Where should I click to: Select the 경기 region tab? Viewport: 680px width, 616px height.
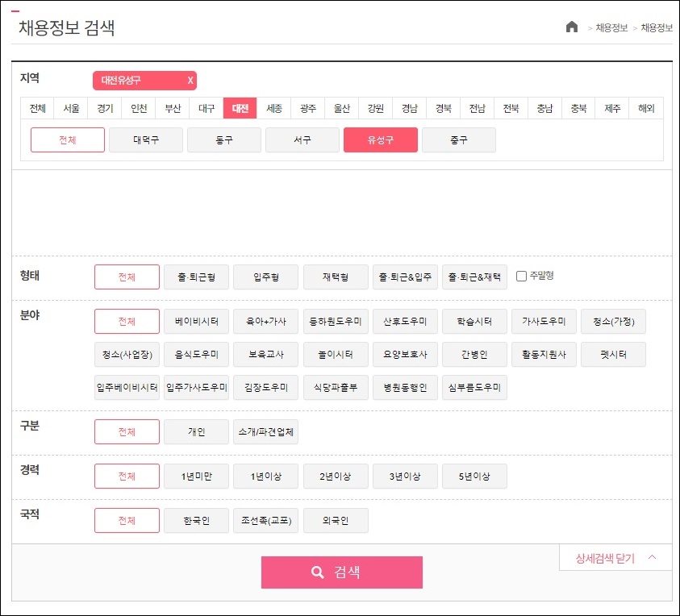[105, 108]
